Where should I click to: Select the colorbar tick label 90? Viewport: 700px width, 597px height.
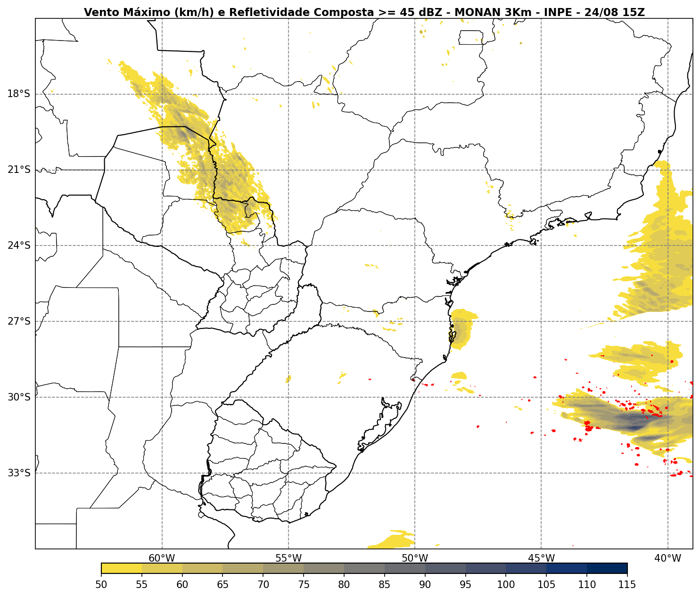(425, 585)
